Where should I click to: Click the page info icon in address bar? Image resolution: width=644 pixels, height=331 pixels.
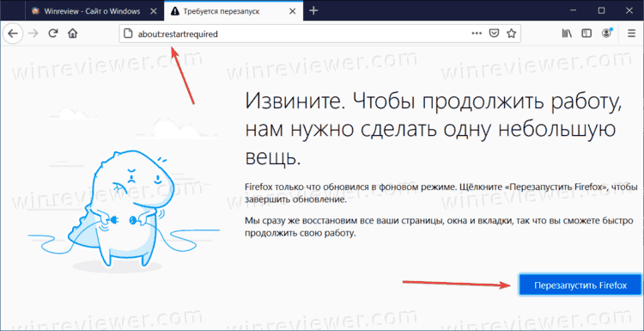tap(128, 34)
